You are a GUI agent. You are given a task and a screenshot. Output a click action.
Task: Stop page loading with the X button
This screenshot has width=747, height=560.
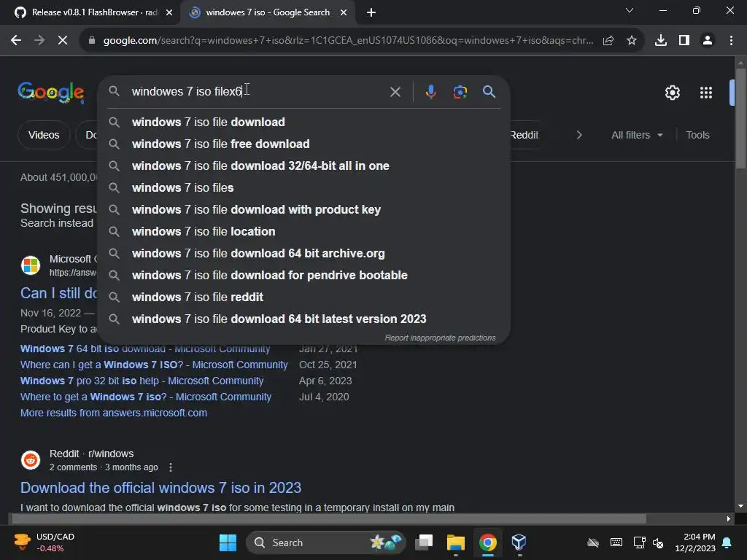pyautogui.click(x=63, y=41)
